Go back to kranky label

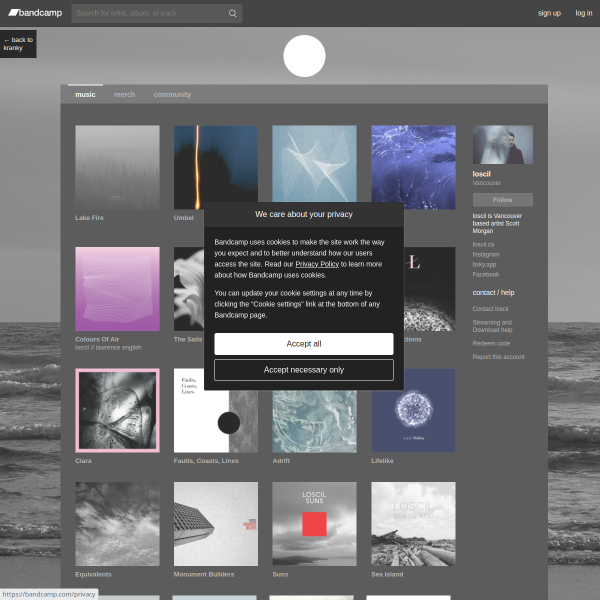(18, 44)
